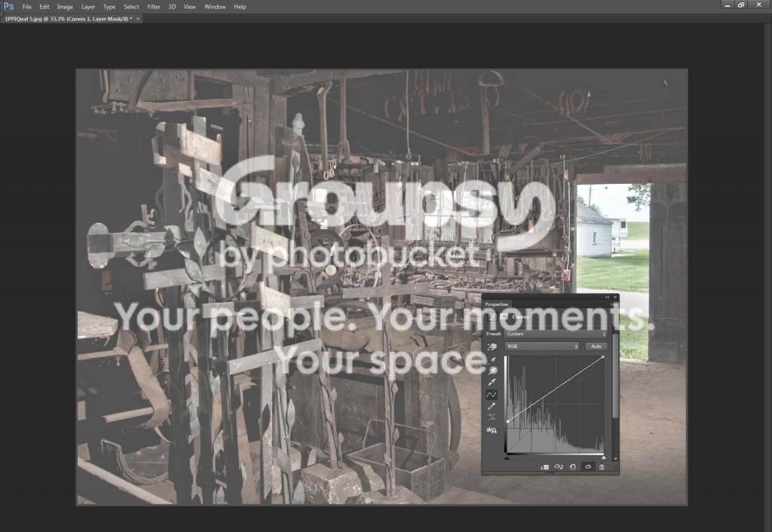Open the Help menu

(x=240, y=7)
